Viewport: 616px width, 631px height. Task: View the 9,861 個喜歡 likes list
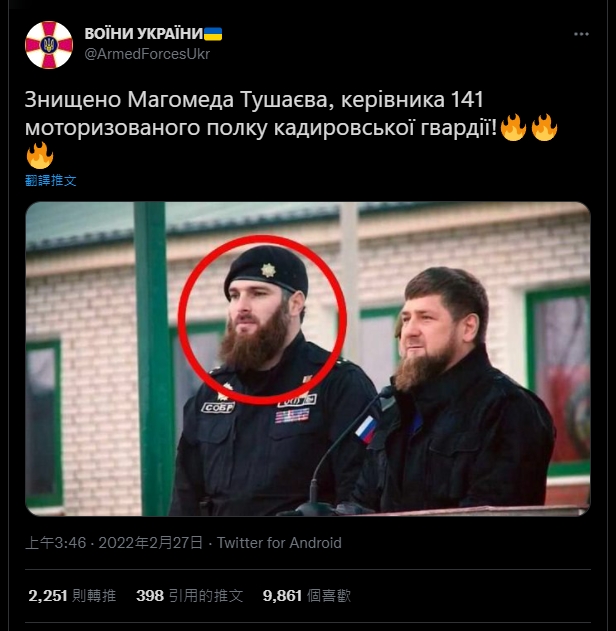(x=307, y=596)
